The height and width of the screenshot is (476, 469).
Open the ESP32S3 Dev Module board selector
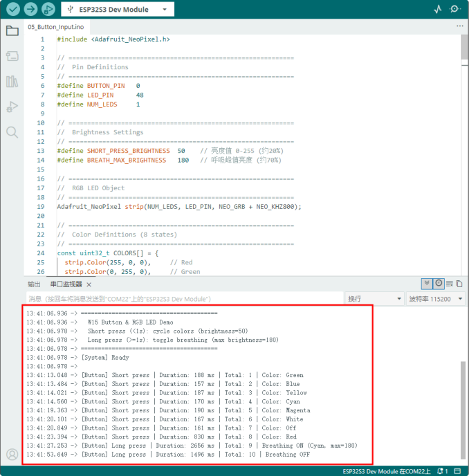coord(118,10)
